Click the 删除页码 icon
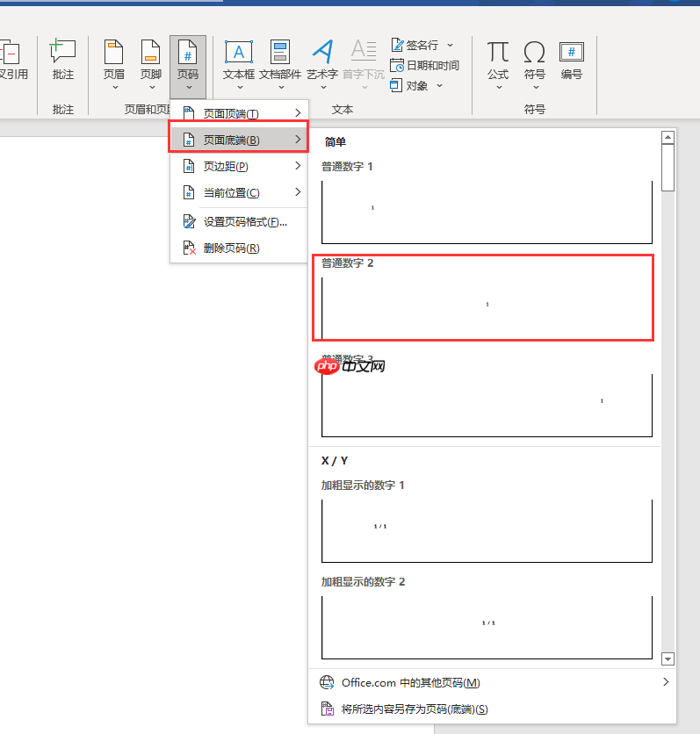700x734 pixels. point(189,248)
